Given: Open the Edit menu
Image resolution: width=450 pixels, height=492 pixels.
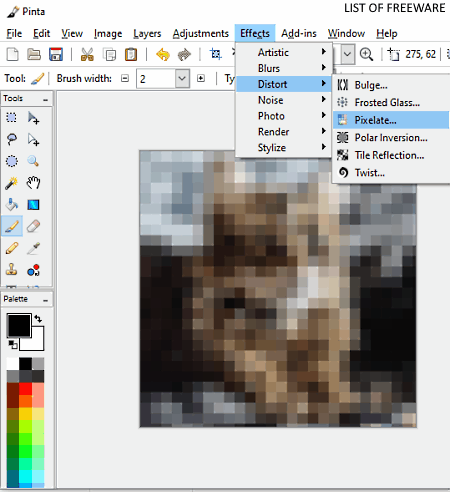Looking at the screenshot, I should click(41, 33).
